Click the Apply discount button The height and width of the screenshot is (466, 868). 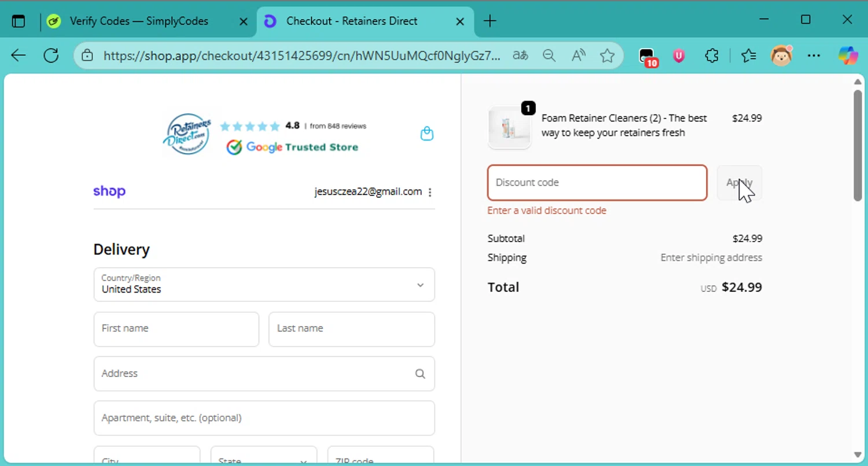tap(740, 183)
